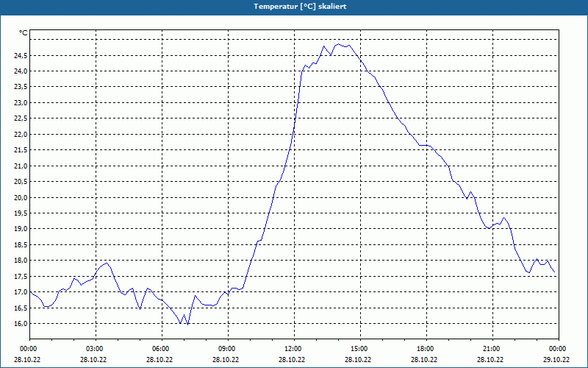Click the 16,0 axis label
588x368 pixels.
(21, 324)
